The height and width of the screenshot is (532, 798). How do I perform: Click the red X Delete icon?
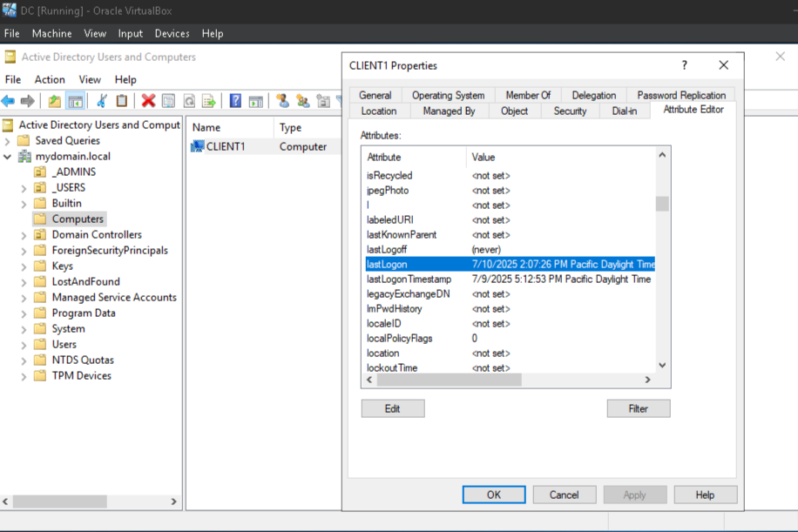click(148, 101)
